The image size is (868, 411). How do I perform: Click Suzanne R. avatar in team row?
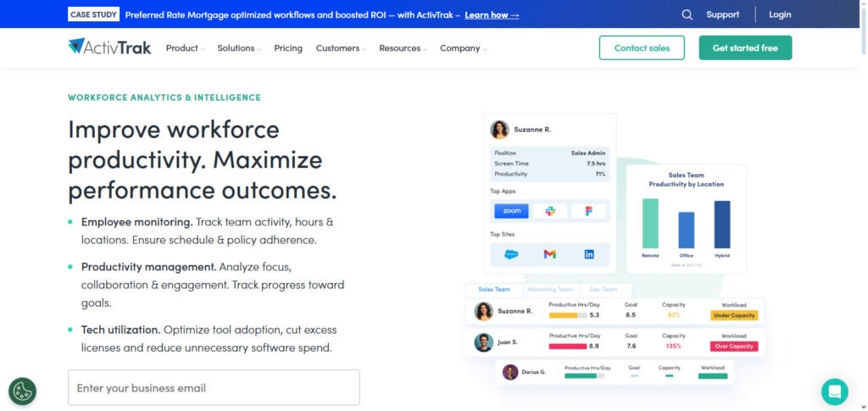click(x=484, y=311)
